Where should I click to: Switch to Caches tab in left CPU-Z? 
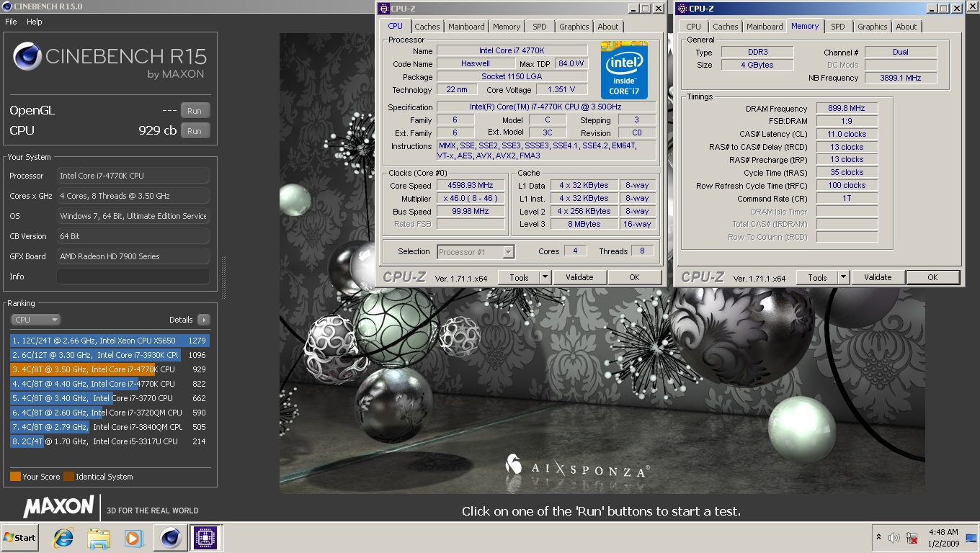[x=427, y=27]
